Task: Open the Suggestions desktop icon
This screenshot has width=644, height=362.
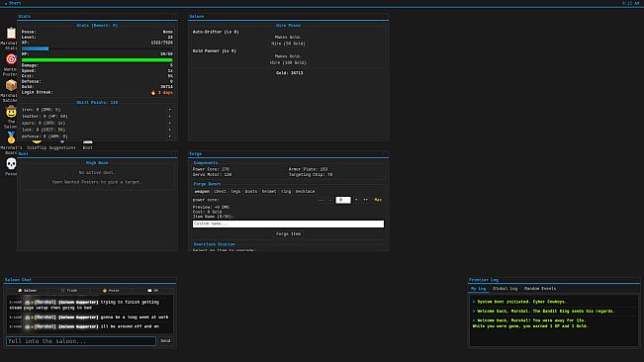Action: [62, 144]
